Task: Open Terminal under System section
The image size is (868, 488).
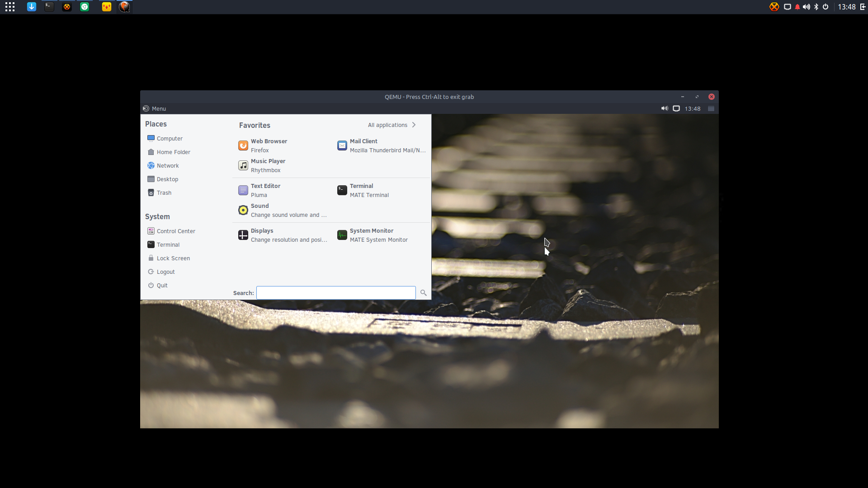Action: (164, 244)
